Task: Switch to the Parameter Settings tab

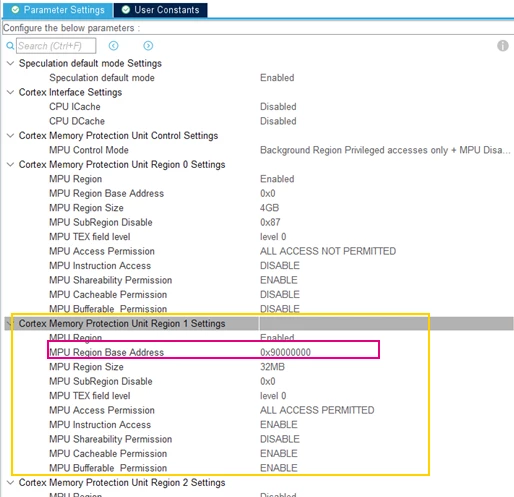Action: click(58, 10)
